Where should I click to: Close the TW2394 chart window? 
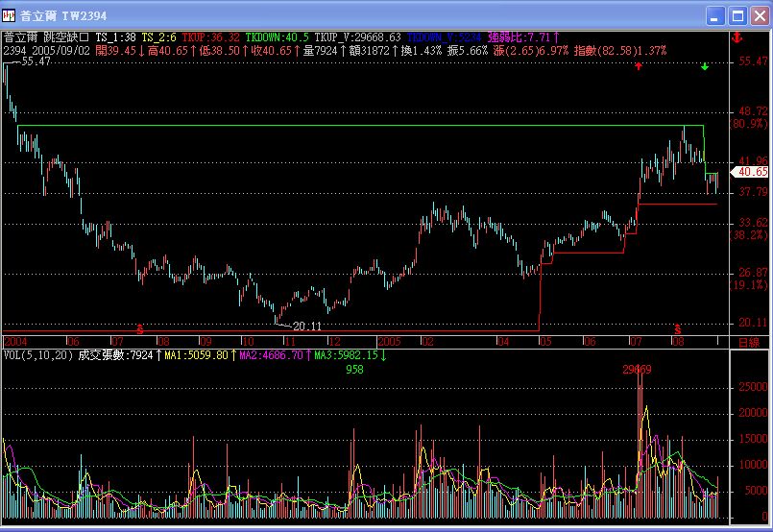tap(757, 16)
